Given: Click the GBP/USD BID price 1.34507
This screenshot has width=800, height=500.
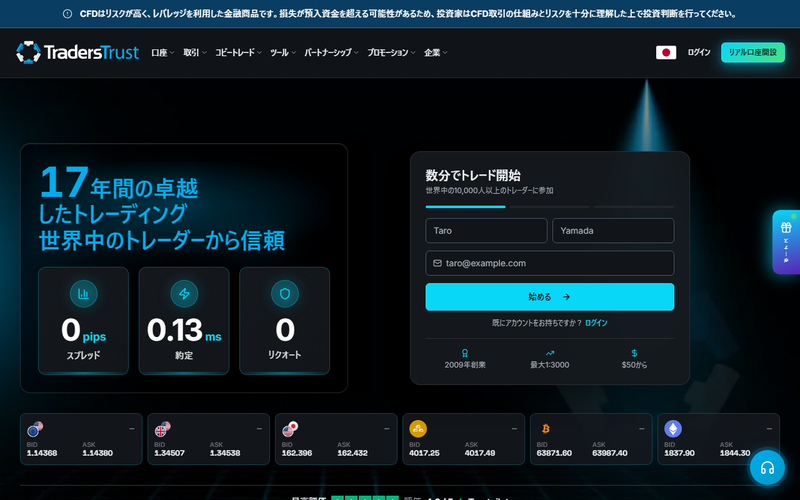Looking at the screenshot, I should (x=169, y=453).
